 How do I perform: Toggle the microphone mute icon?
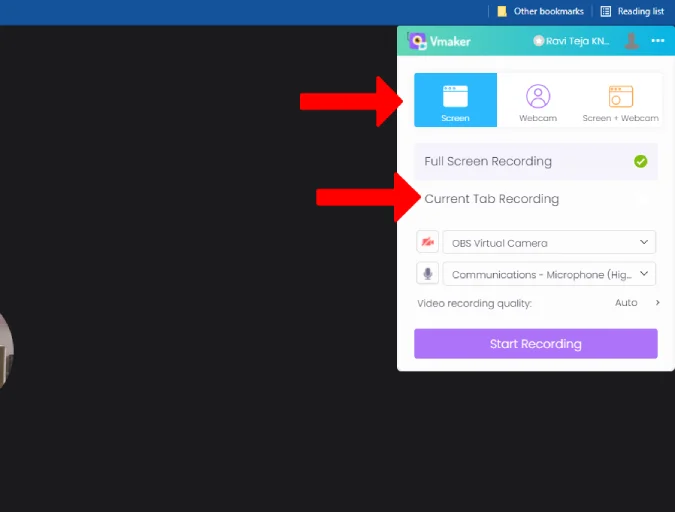[427, 273]
